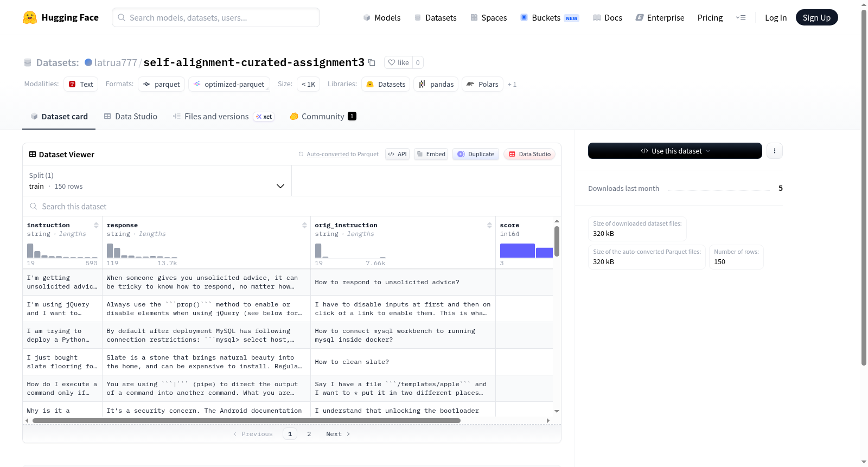Click the Sign Up button
Image resolution: width=868 pixels, height=467 pixels.
(x=816, y=17)
